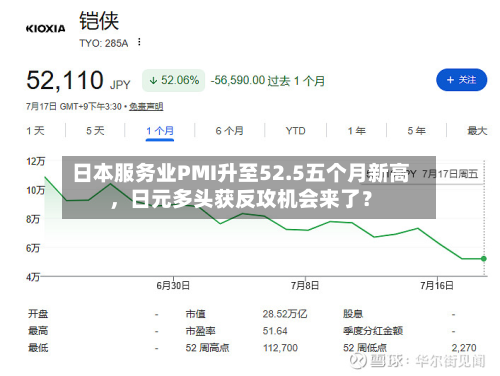500x376 pixels.
Task: Click the green endpoint dot on chart
Action: coord(484,259)
